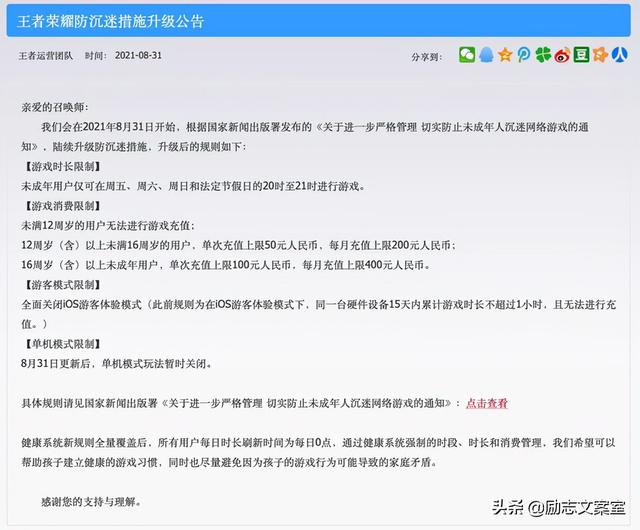Click the closing line 感谢您的支持与理解
Viewport: 640px width, 530px height.
coord(91,501)
